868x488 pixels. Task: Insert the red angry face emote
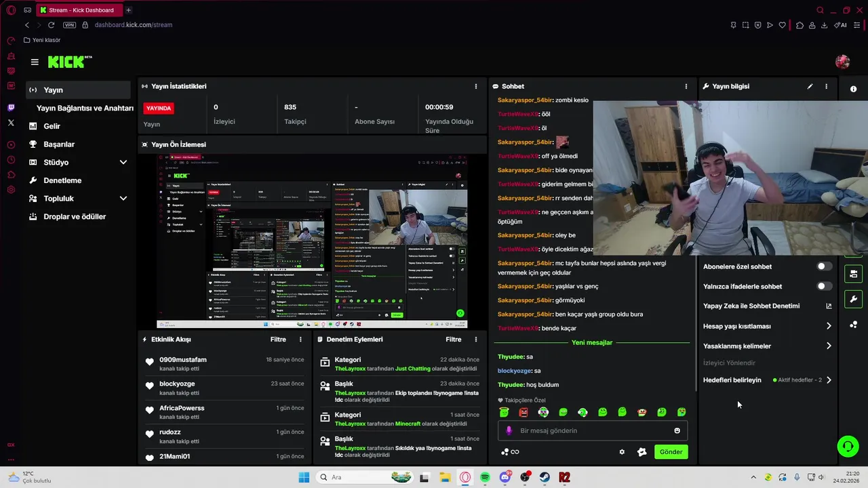(x=524, y=412)
